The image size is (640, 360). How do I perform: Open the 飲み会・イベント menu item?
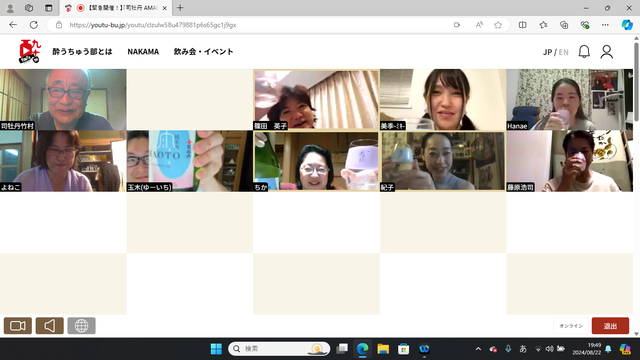[203, 52]
